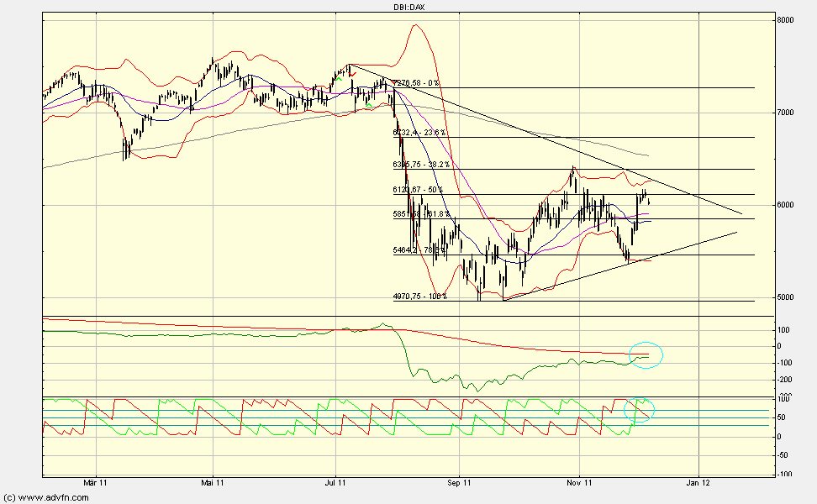Screen dimensions: 817x504
Task: Select the 6120,67 - 50% Fibonacci label
Action: click(418, 191)
